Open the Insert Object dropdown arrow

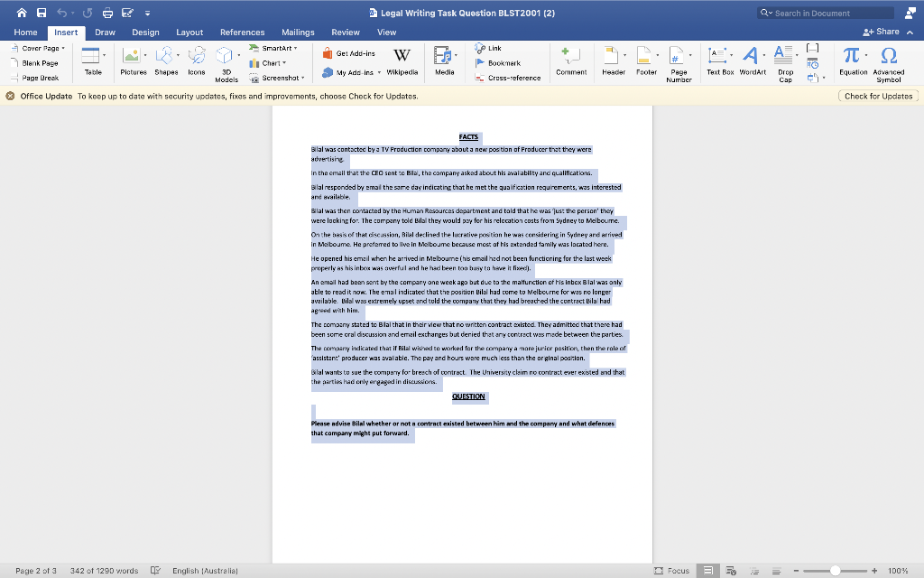(824, 78)
